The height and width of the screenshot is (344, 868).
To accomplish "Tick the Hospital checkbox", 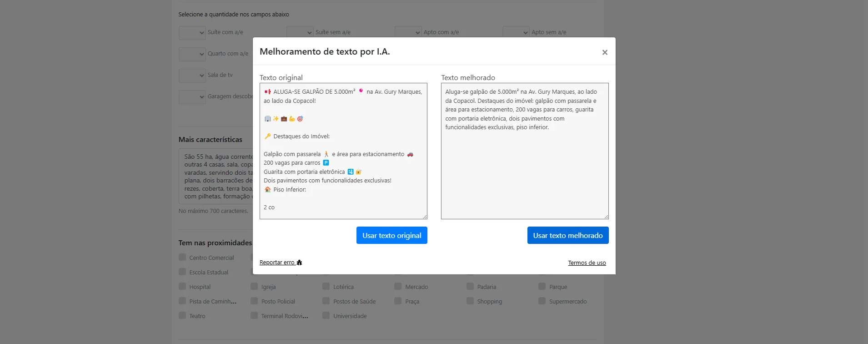I will [x=182, y=287].
